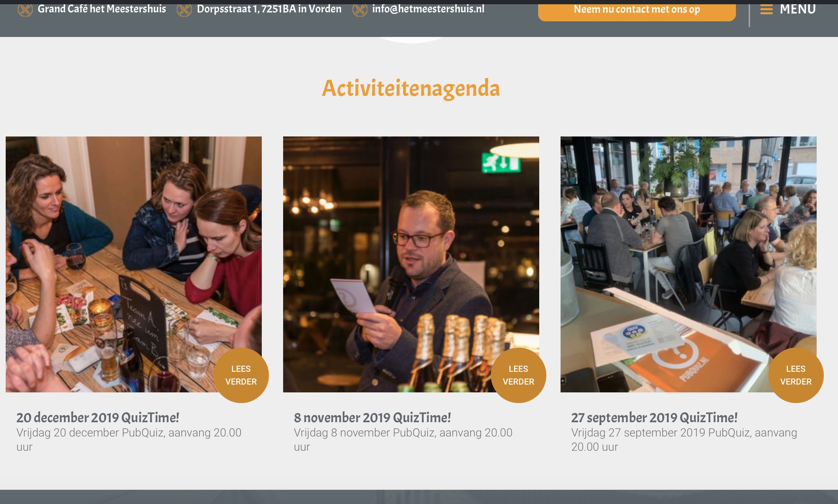The image size is (838, 504).
Task: Click the logo icon beside Grand Café het Meestershuis
Action: point(25,10)
